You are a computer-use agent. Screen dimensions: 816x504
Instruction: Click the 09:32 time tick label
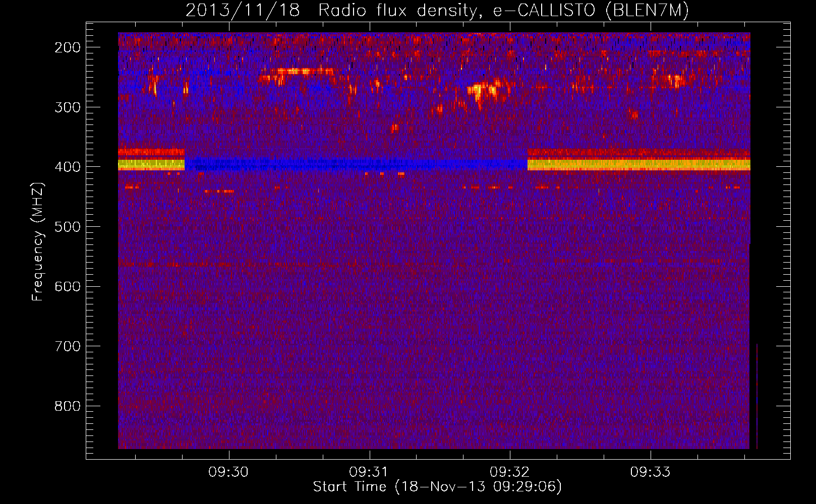(510, 472)
